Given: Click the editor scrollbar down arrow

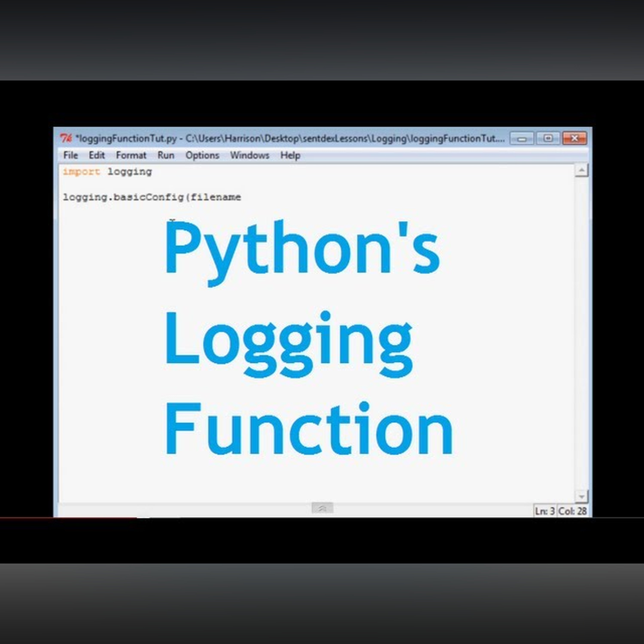Looking at the screenshot, I should (581, 497).
